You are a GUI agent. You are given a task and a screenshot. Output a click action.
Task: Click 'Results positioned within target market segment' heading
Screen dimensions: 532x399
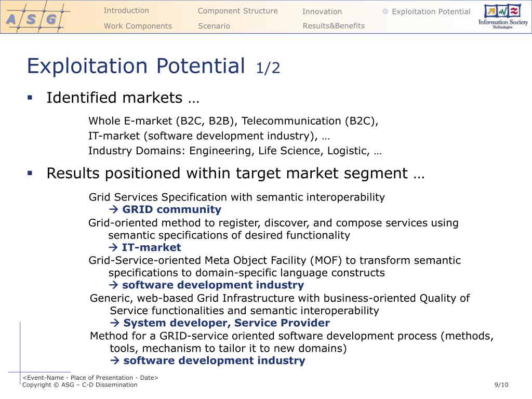pos(235,173)
